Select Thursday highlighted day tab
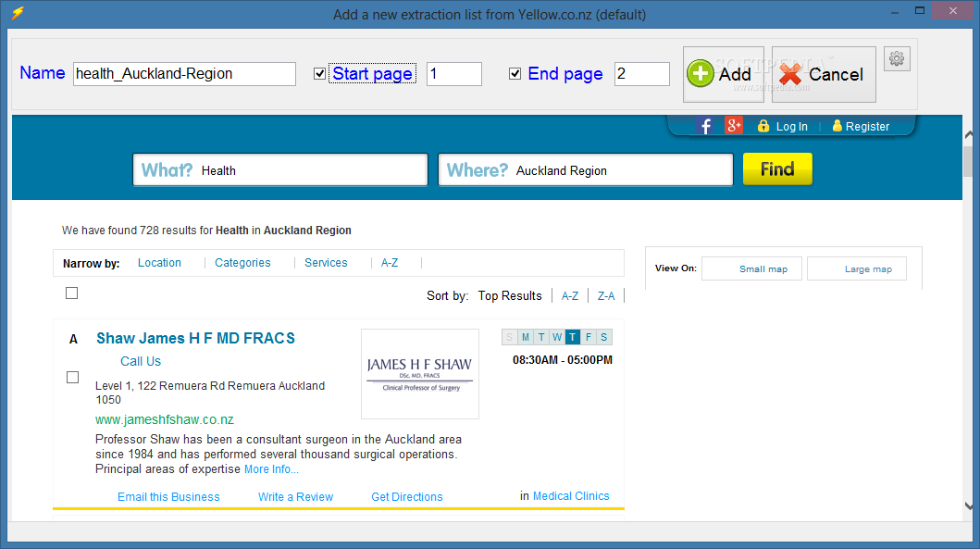Screen dimensions: 980x549 (573, 337)
